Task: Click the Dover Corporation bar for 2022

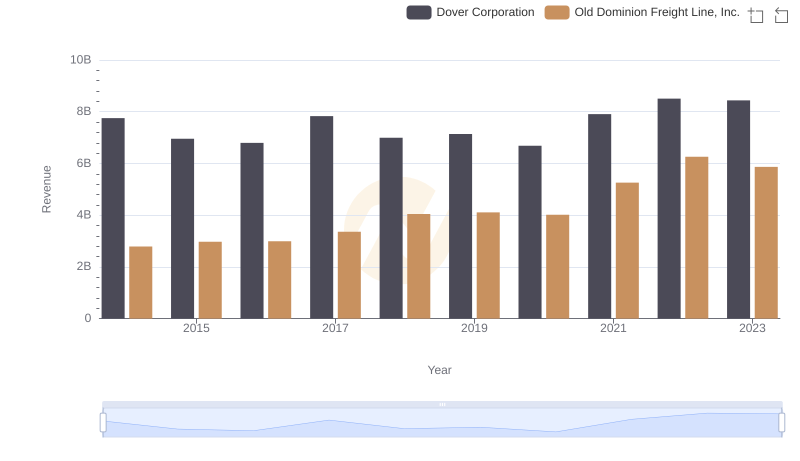Action: point(669,209)
